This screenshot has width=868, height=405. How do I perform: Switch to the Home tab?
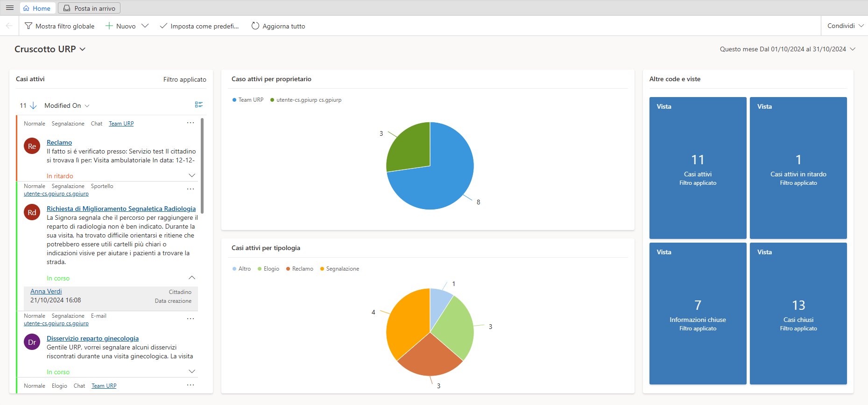coord(37,8)
